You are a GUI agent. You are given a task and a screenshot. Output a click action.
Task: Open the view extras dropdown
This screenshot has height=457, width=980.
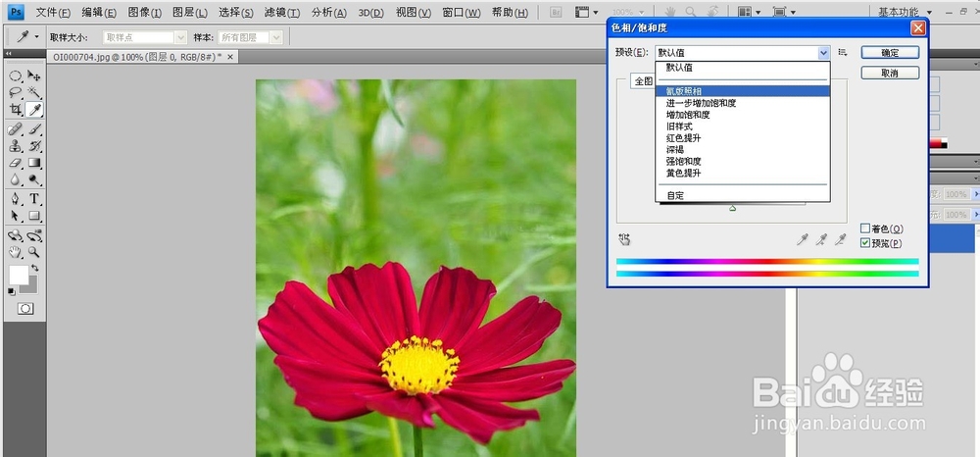[x=586, y=12]
